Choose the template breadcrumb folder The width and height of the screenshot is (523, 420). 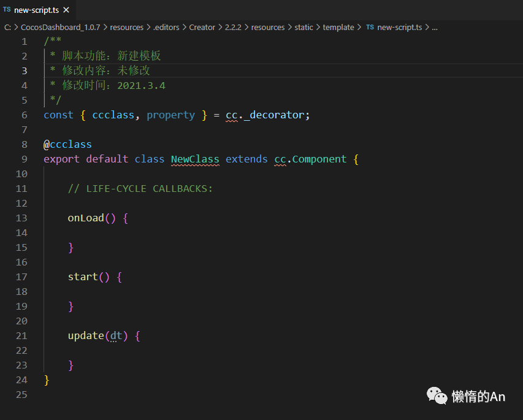click(x=338, y=28)
